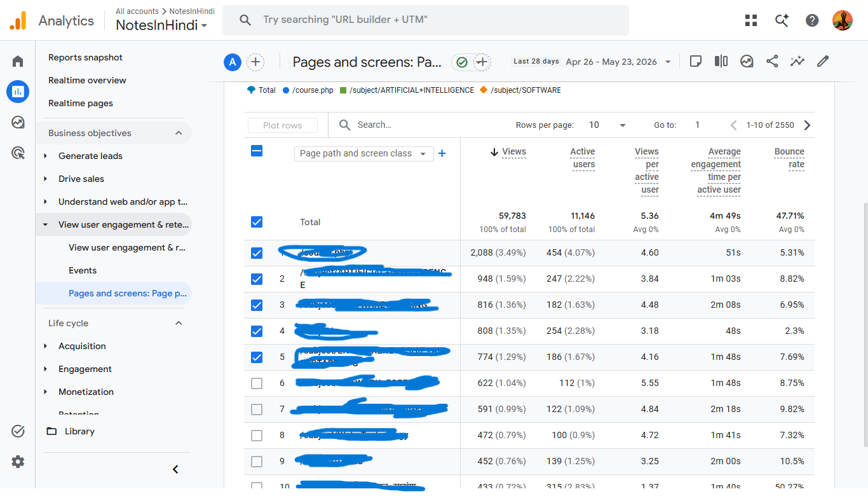Open Reports snapshot
The width and height of the screenshot is (868, 503).
(x=85, y=57)
